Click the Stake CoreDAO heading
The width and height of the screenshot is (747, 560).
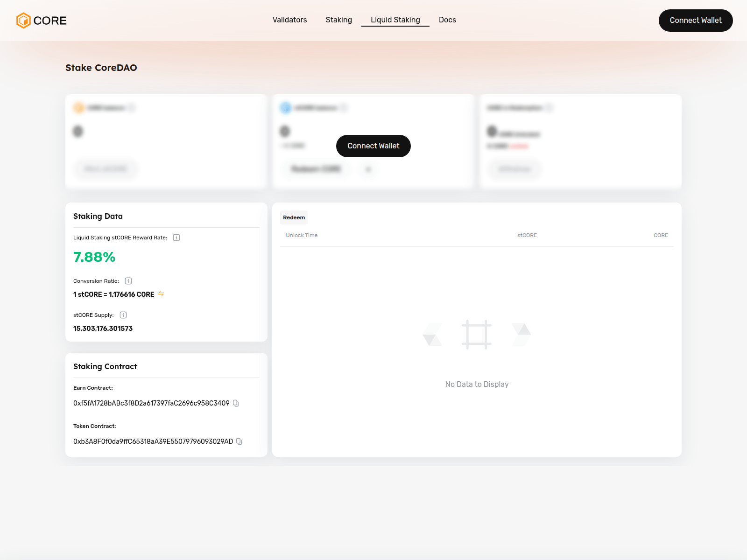pyautogui.click(x=101, y=68)
